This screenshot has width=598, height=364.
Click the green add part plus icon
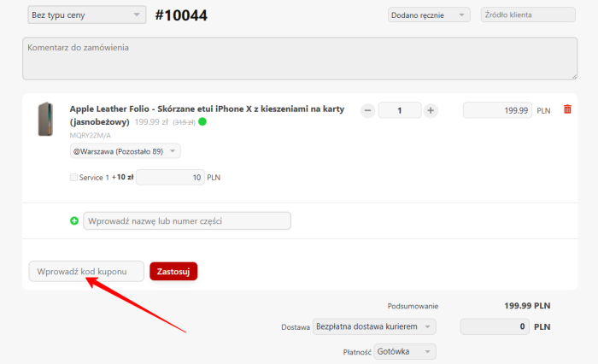tap(74, 221)
